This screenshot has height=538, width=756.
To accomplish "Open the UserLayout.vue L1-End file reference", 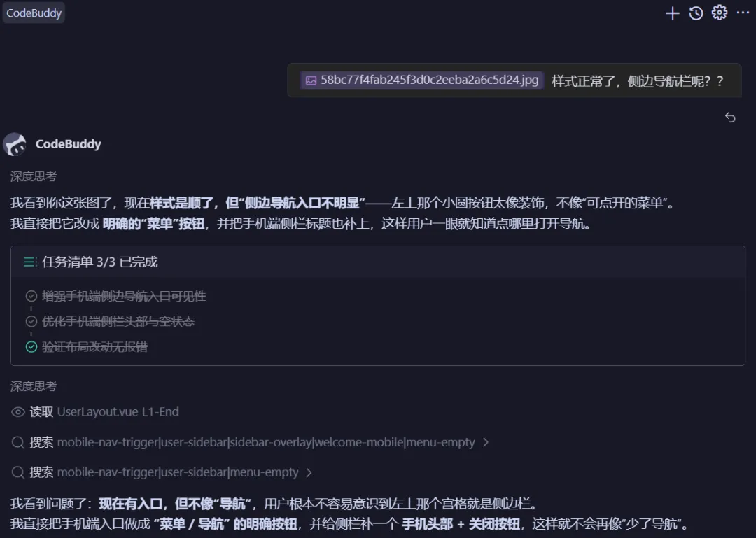I will [x=118, y=411].
